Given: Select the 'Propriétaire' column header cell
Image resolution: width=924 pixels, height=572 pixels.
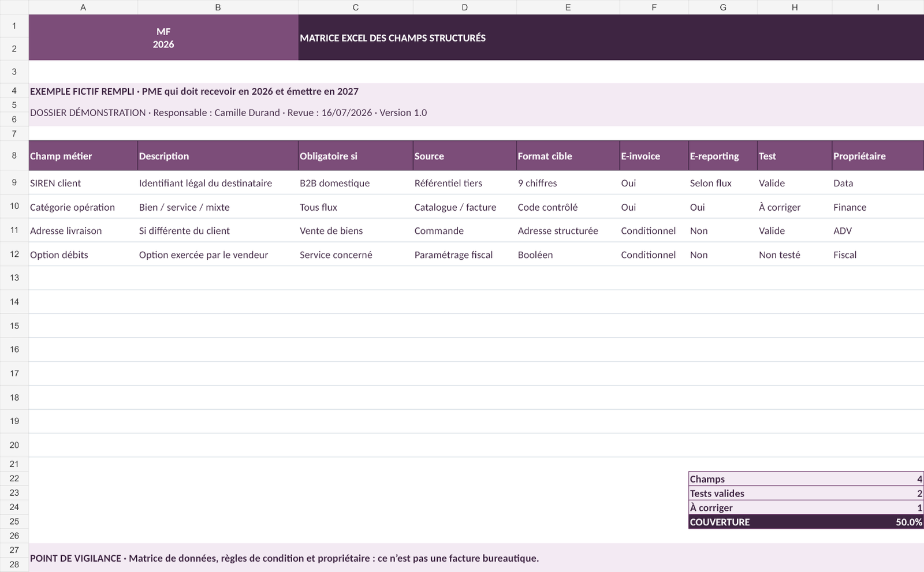Looking at the screenshot, I should [878, 156].
